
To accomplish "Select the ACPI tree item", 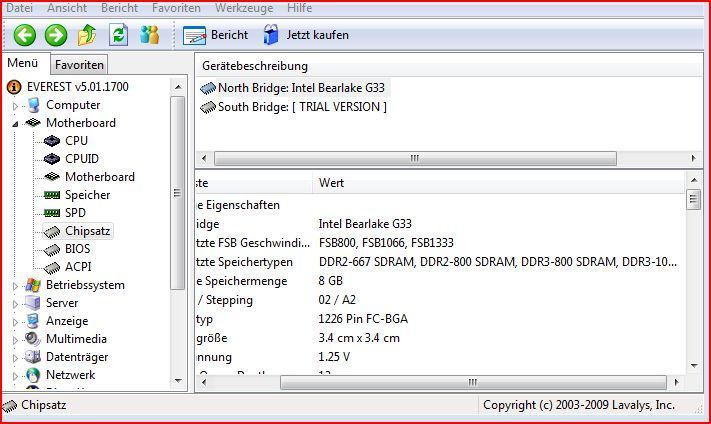I will coord(78,267).
